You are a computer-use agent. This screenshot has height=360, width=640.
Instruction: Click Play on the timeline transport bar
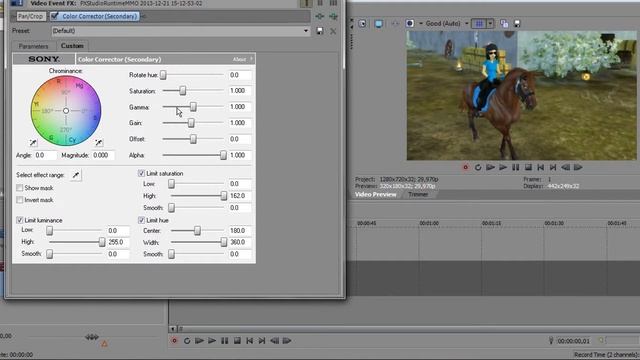[212, 340]
